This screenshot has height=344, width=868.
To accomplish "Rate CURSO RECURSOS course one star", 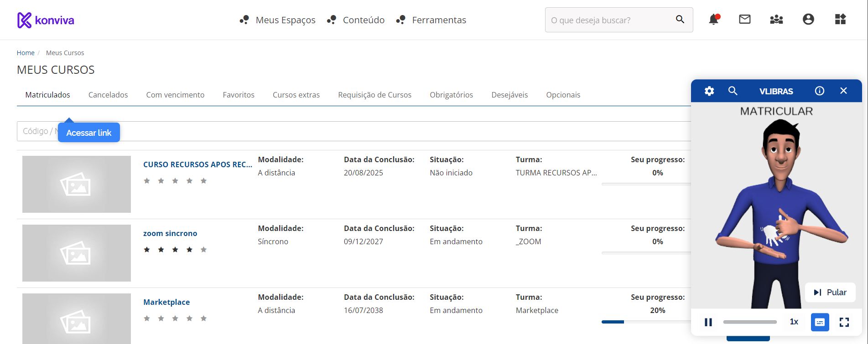I will click(x=147, y=181).
